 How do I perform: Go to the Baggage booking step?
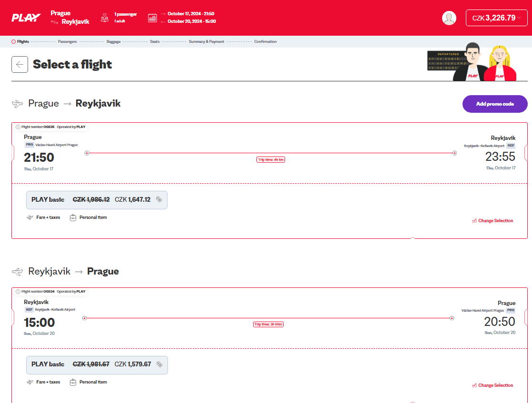point(114,42)
